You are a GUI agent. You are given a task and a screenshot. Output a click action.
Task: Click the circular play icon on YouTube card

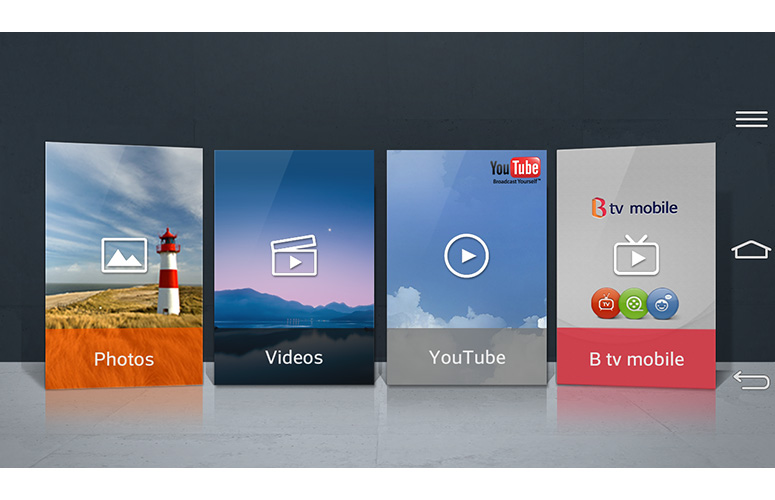(466, 256)
